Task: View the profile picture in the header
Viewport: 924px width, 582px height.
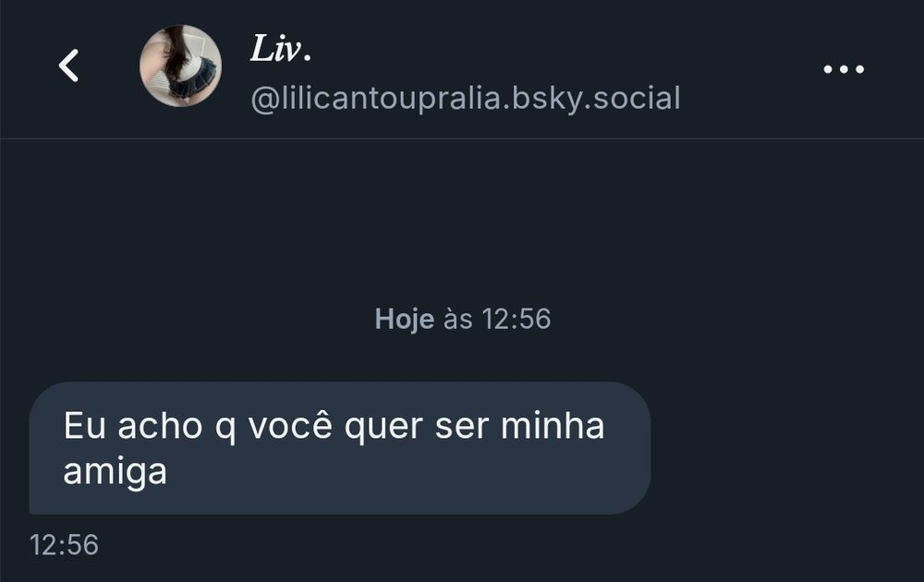Action: (x=180, y=66)
